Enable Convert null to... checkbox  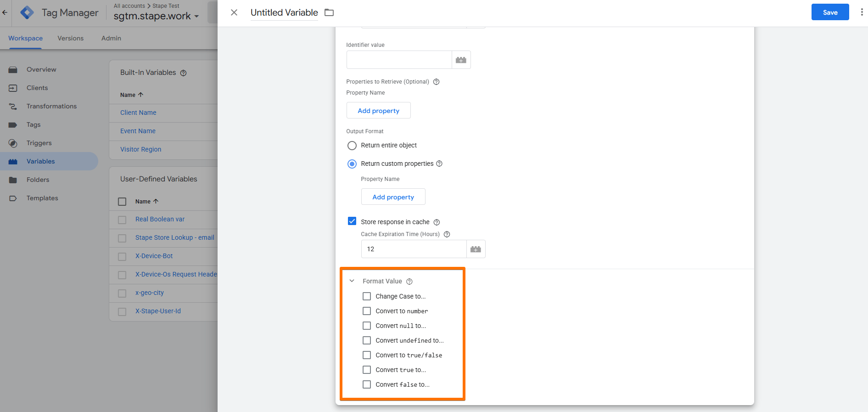pyautogui.click(x=367, y=326)
